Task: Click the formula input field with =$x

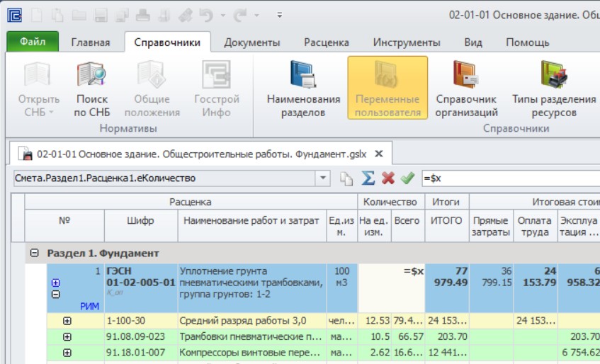Action: [511, 178]
